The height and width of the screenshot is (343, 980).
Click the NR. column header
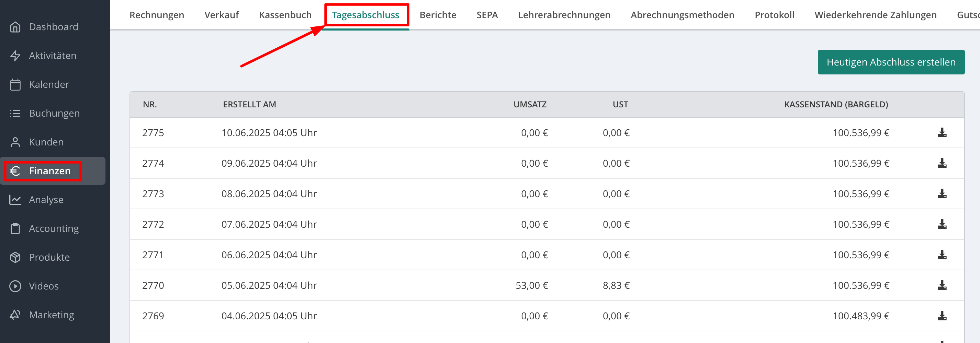(150, 105)
